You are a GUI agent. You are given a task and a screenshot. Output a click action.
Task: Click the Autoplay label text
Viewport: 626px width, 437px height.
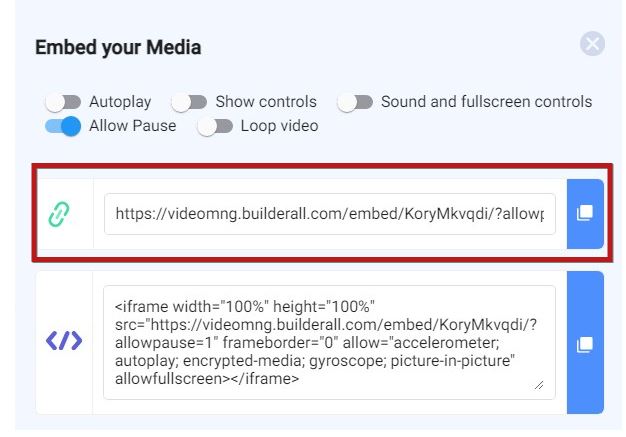click(x=120, y=102)
